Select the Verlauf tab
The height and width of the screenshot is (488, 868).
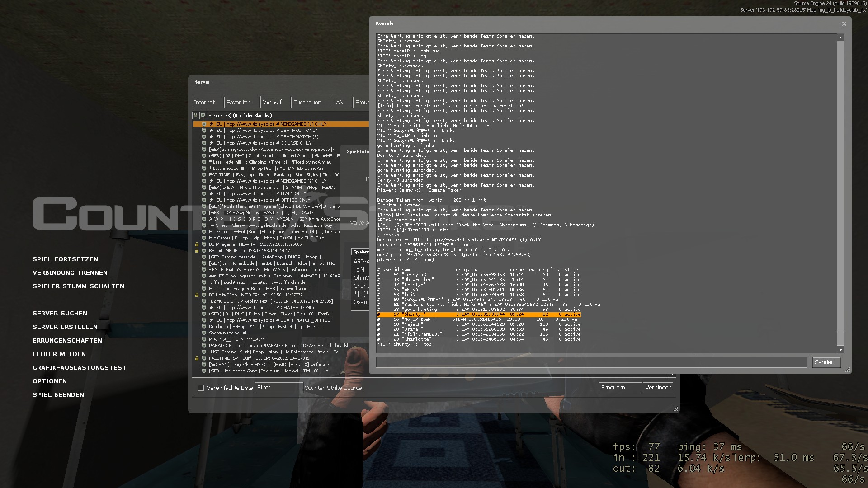coord(275,102)
